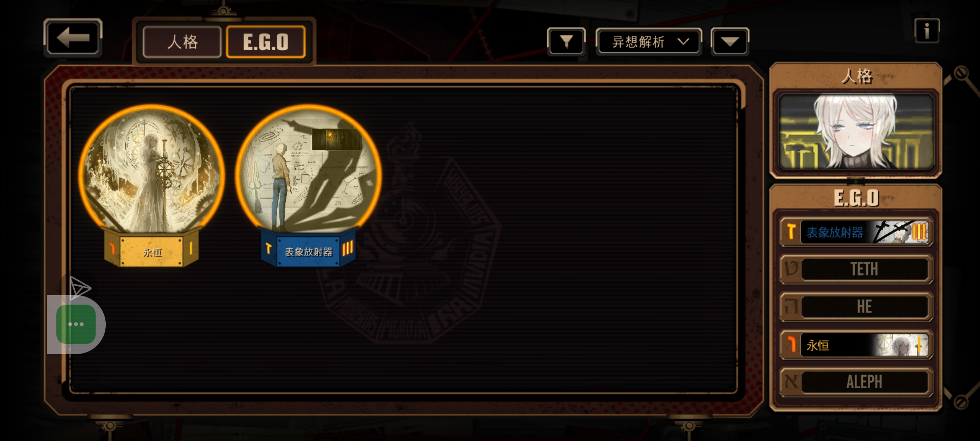Open the empty ALEPH slot
Screen dimensions: 980x441
pos(856,382)
